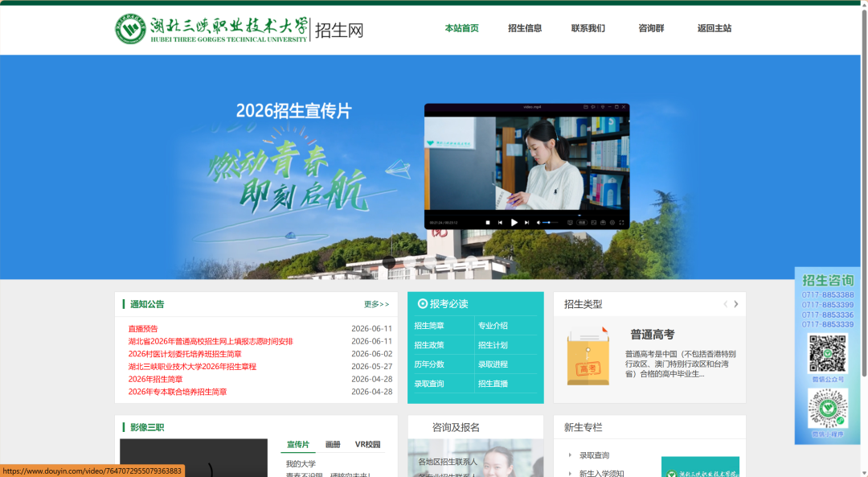Open notice 湖北三峡职业技术大学2026年招生章程
Image resolution: width=868 pixels, height=477 pixels.
[x=192, y=367]
